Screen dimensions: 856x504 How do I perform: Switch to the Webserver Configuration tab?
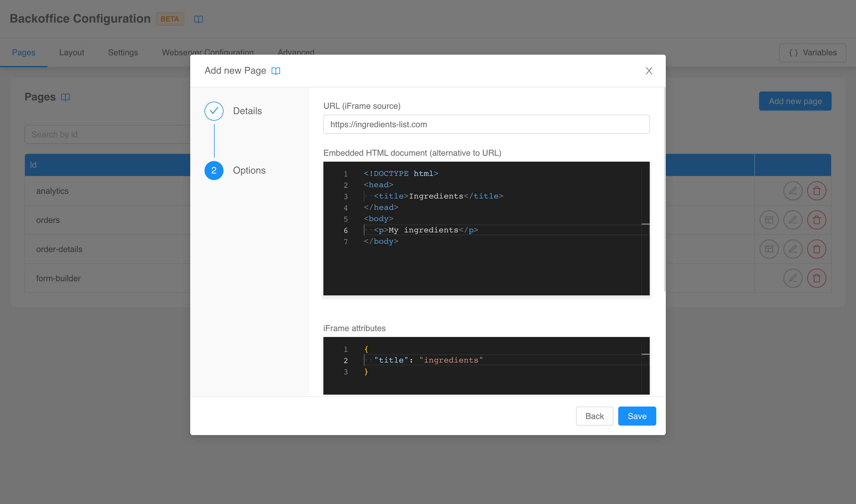pyautogui.click(x=207, y=52)
